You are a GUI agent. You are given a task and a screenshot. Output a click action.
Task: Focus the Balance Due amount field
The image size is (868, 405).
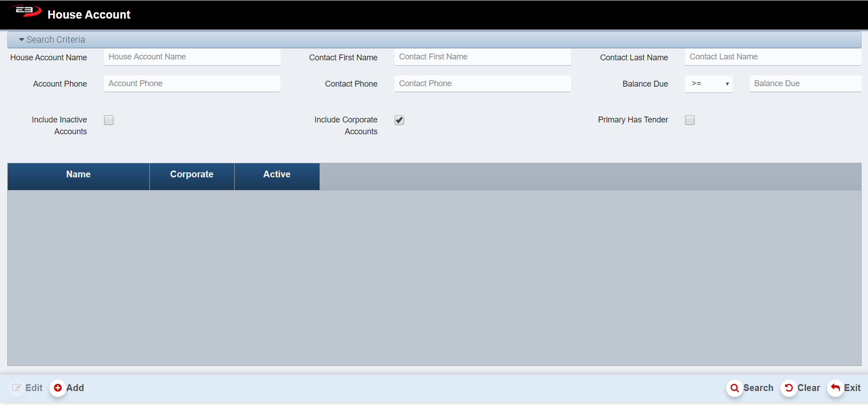805,84
